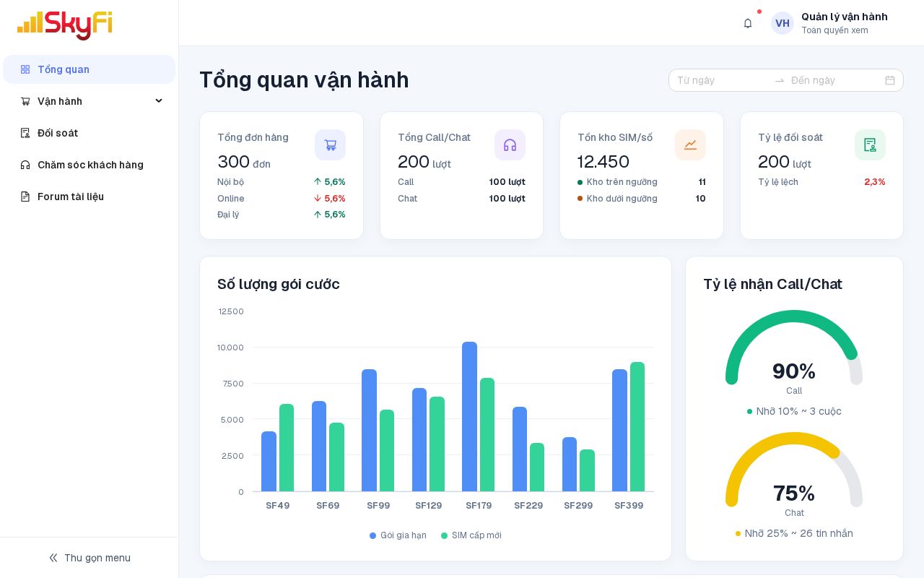Image resolution: width=924 pixels, height=578 pixels.
Task: Click the blue SF49 bar in chart
Action: tap(269, 462)
